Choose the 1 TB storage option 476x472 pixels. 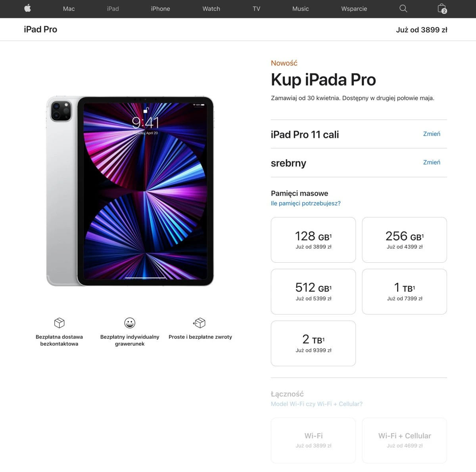405,292
